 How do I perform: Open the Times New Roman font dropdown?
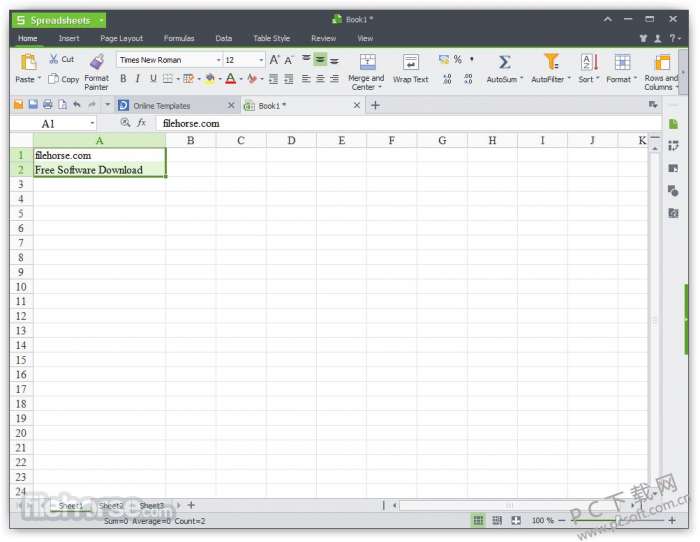218,60
